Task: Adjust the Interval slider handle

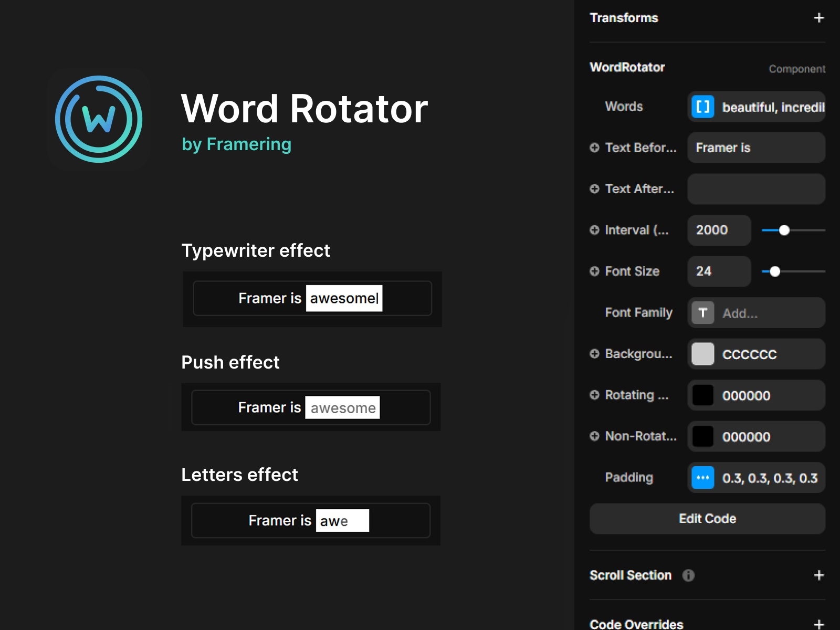Action: (784, 230)
